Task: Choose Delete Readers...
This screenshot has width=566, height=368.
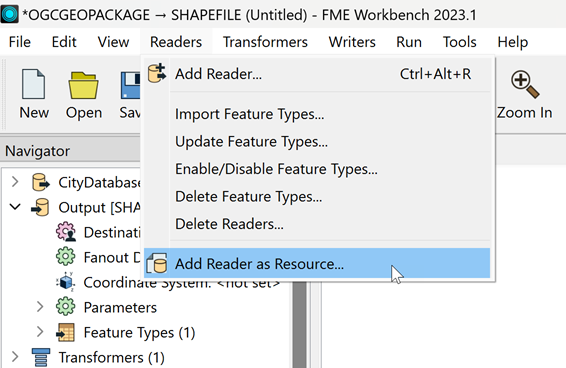Action: coord(317,224)
